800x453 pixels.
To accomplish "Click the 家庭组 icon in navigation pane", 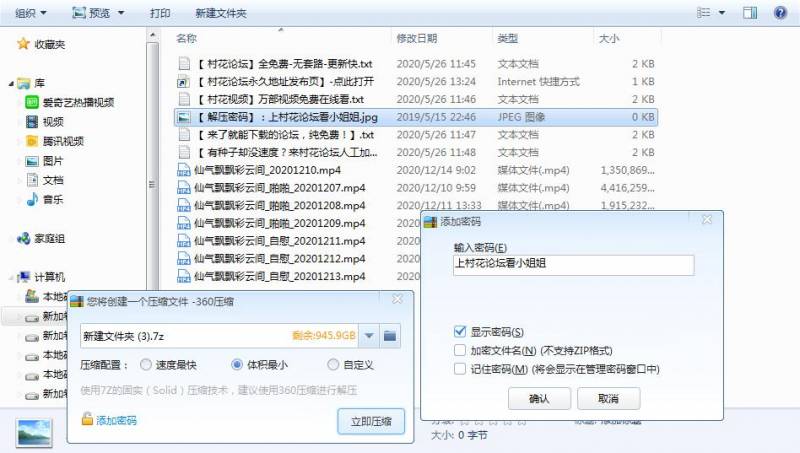I will point(24,239).
